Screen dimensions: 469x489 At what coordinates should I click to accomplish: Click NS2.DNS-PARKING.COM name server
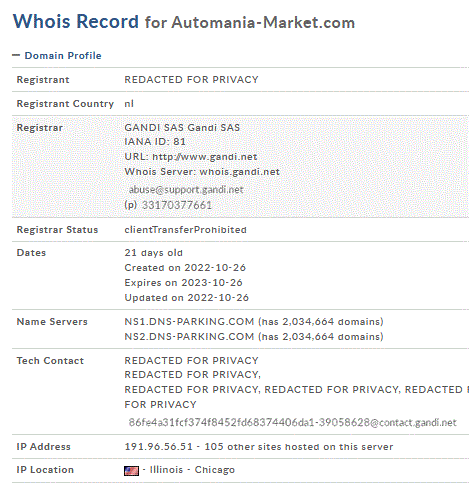point(189,337)
